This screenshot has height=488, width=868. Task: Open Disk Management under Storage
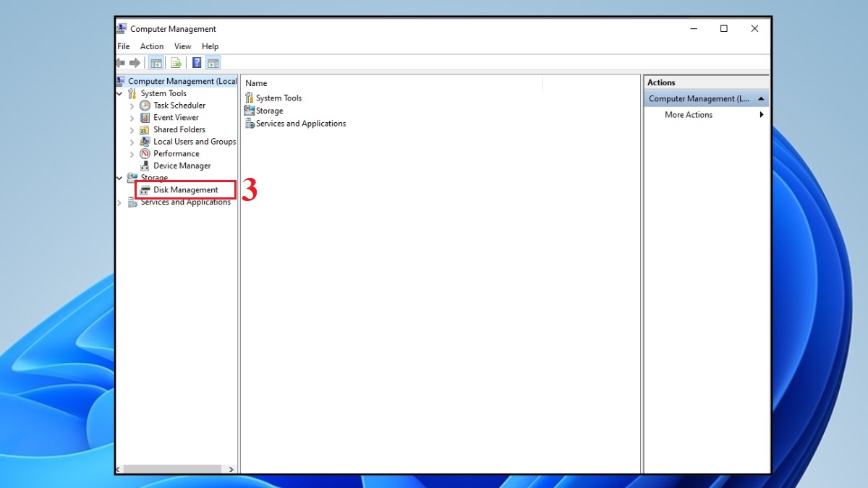tap(184, 189)
